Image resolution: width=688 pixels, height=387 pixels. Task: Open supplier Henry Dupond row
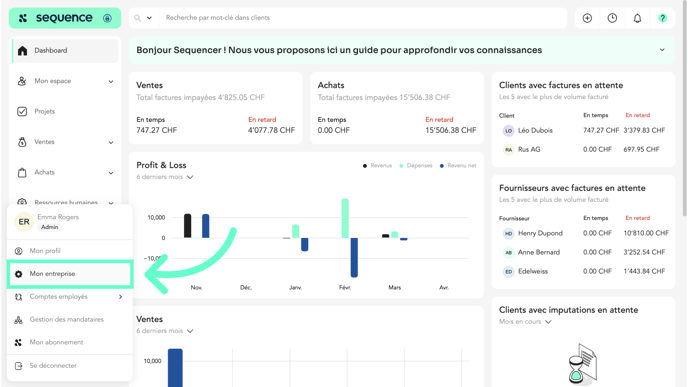coord(584,233)
